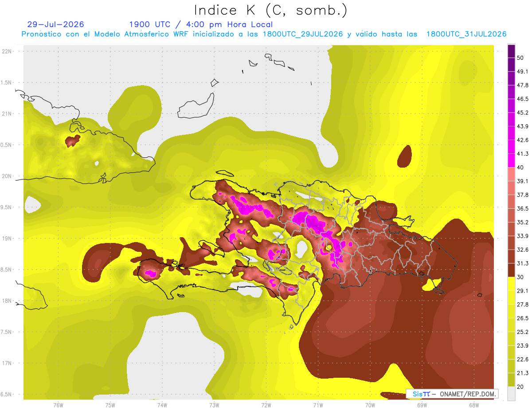Pick the dark purple swatch topping the colorbar
This screenshot has height=411, width=532.
tap(511, 51)
